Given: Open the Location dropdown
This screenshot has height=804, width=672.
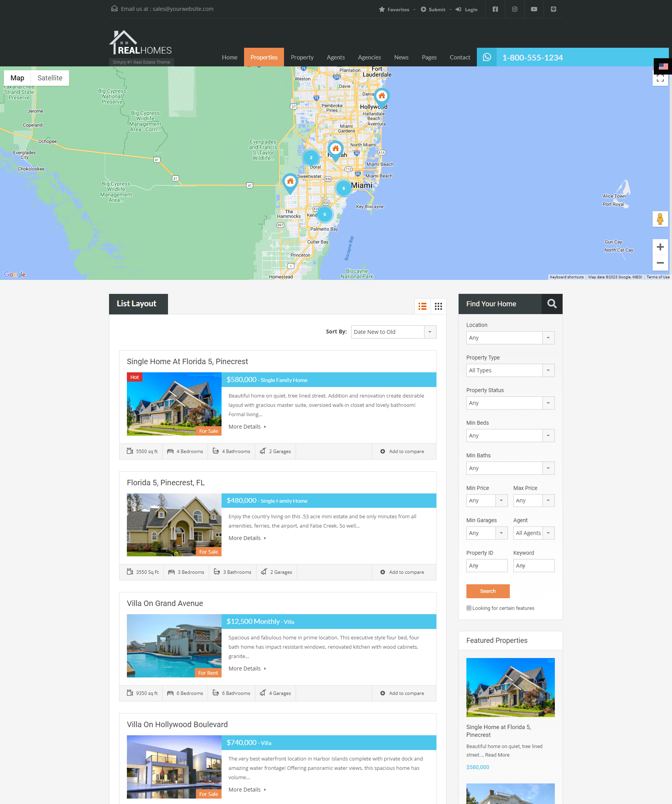Looking at the screenshot, I should [510, 338].
